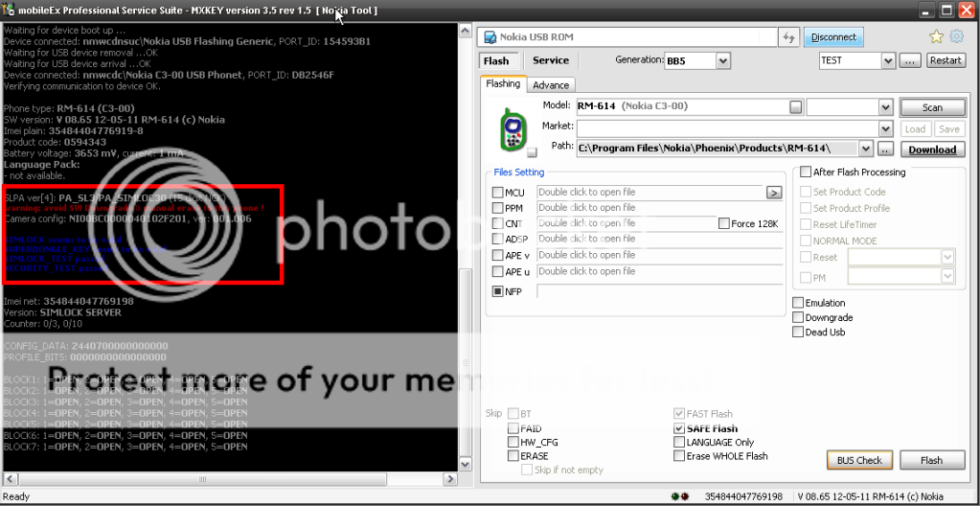Open settings via the gear icon
Viewport: 980px width, 506px height.
[x=956, y=37]
